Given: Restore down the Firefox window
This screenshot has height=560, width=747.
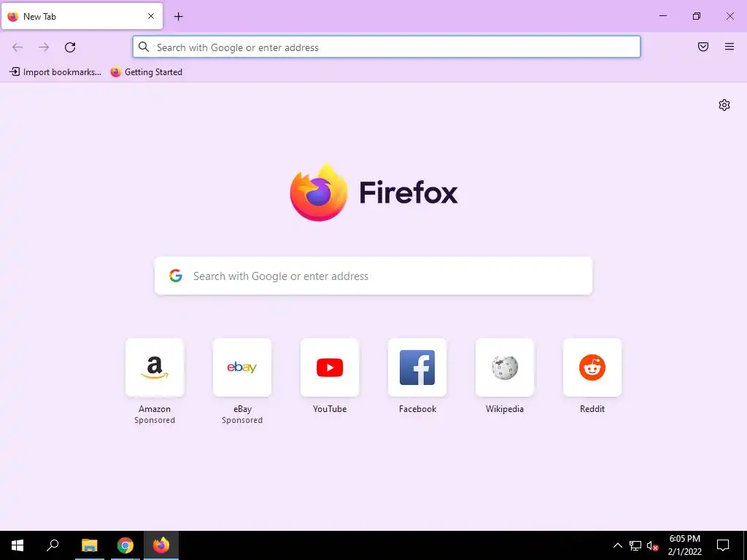Looking at the screenshot, I should pos(697,16).
